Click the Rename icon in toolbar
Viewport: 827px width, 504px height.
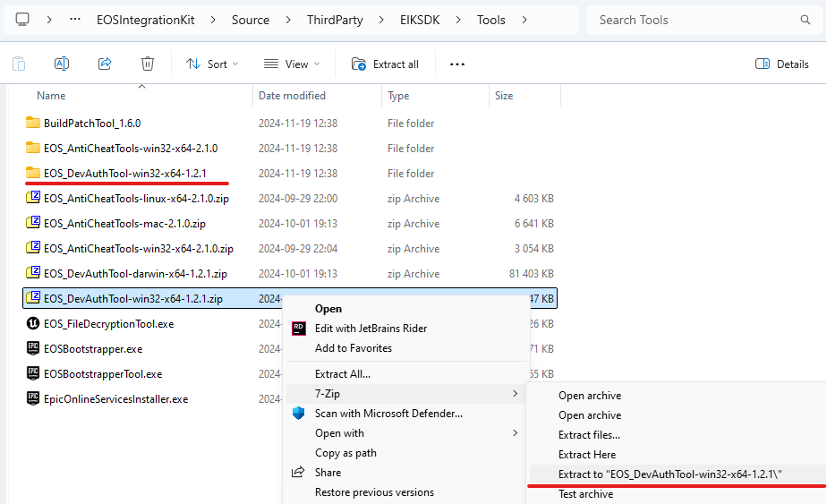tap(62, 64)
